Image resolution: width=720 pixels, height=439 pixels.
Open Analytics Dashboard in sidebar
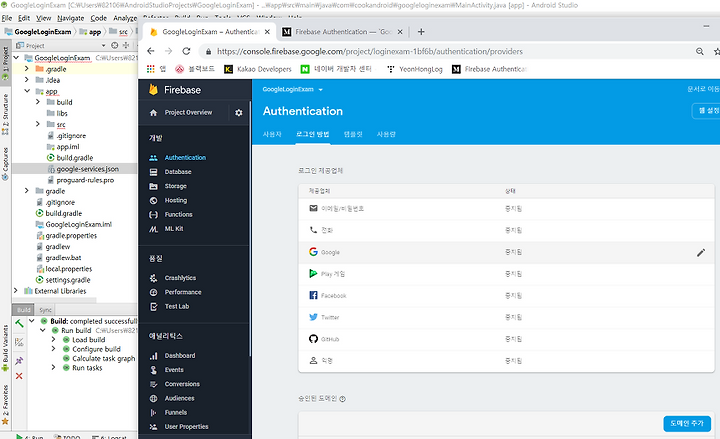180,355
